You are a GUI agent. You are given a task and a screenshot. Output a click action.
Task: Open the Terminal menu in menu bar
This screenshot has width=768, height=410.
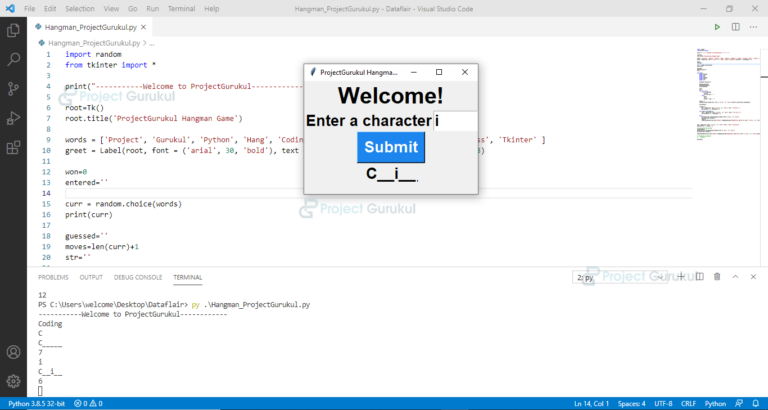[x=181, y=8]
